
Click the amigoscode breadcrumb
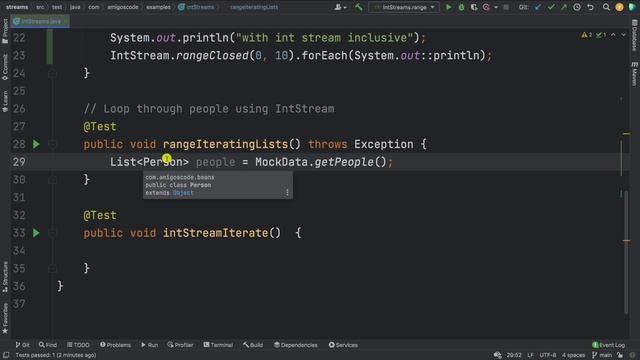pos(123,7)
